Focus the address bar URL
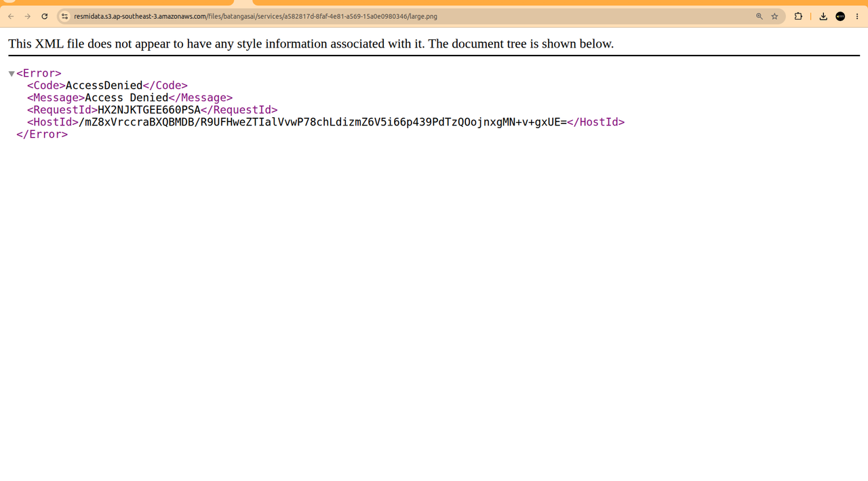This screenshot has width=868, height=481. 256,16
